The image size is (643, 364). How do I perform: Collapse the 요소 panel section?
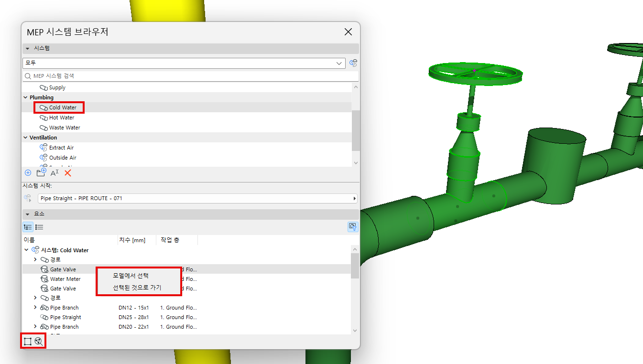[28, 214]
